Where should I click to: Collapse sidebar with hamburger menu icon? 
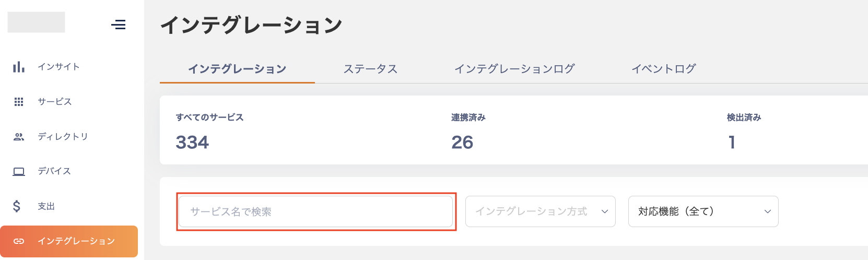tap(119, 25)
